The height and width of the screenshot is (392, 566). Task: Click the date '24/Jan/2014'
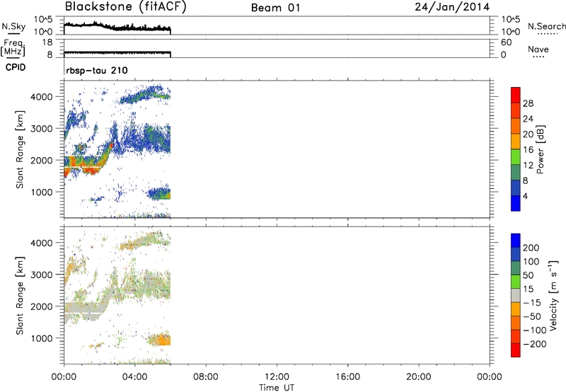(452, 7)
